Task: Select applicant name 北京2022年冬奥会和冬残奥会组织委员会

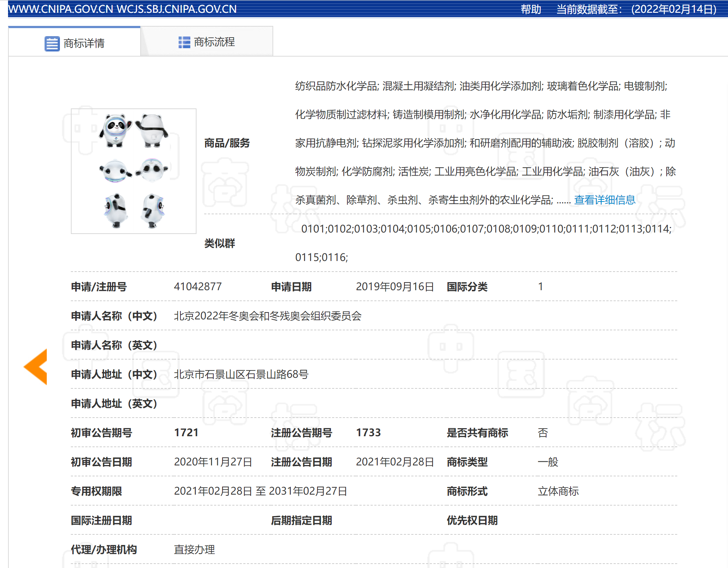Action: click(x=267, y=316)
